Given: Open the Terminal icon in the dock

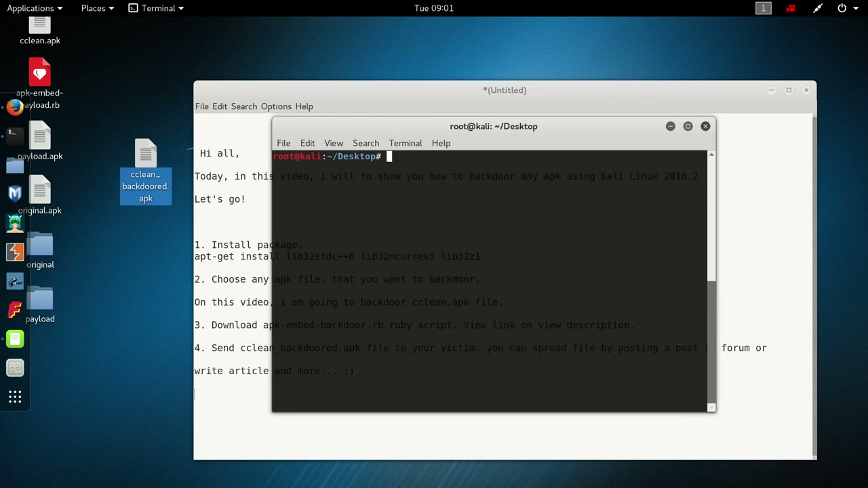Looking at the screenshot, I should (x=15, y=135).
